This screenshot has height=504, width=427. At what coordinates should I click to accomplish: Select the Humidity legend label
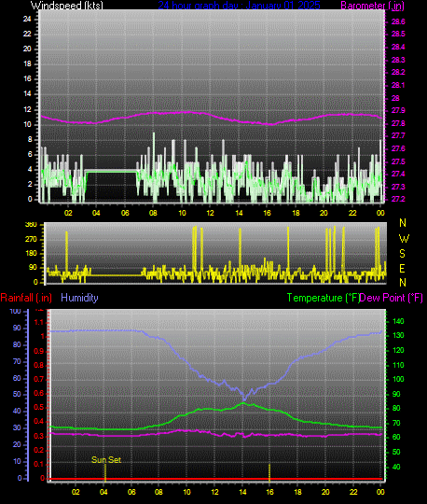[79, 298]
